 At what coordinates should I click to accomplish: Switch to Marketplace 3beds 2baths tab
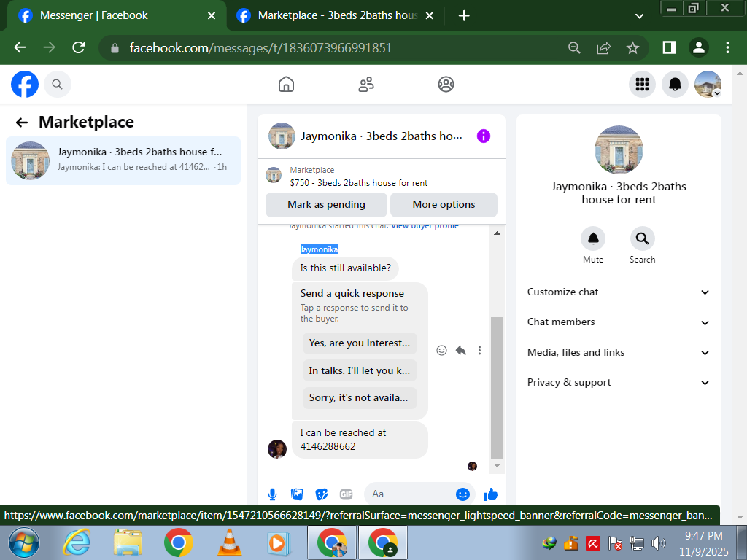335,16
